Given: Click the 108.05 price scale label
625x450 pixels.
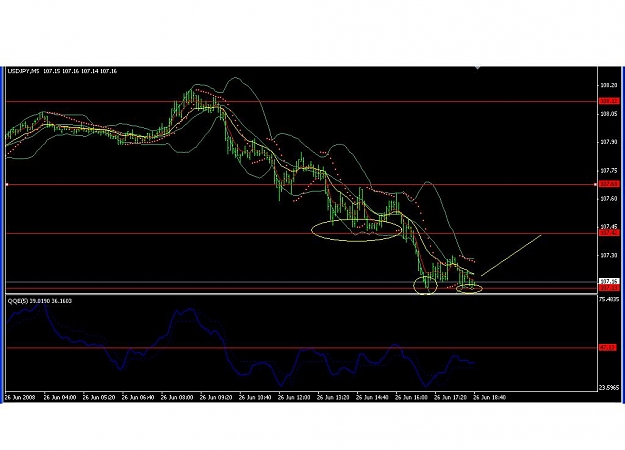Looking at the screenshot, I should coord(609,114).
